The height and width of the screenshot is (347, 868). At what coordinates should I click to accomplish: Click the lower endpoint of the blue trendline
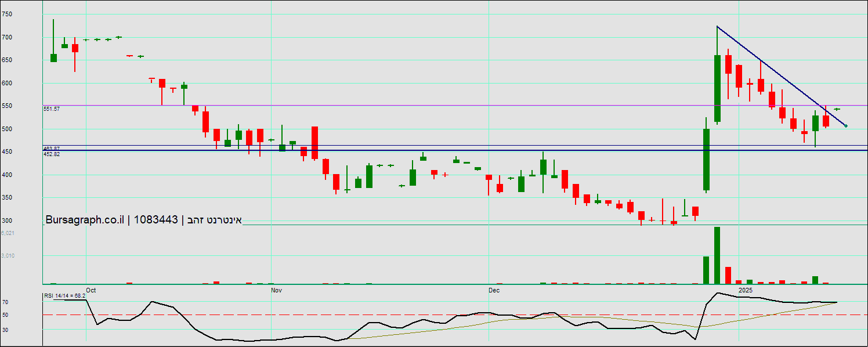846,126
